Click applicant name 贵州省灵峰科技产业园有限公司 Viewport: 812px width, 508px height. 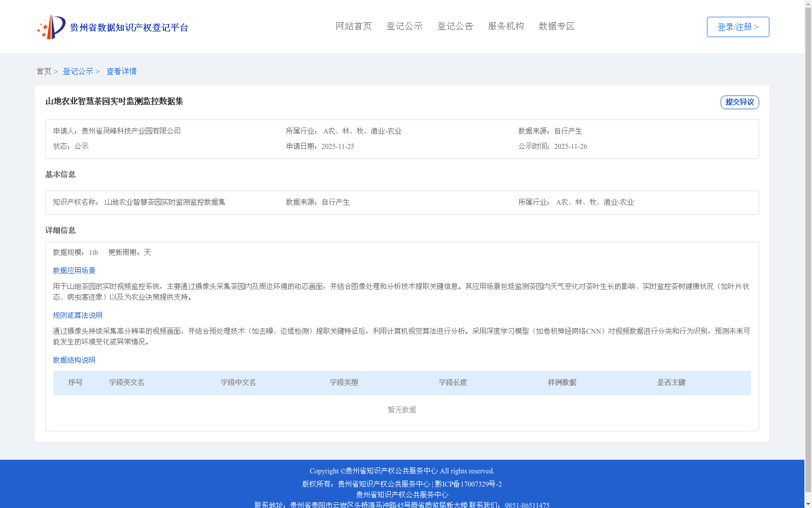(131, 131)
